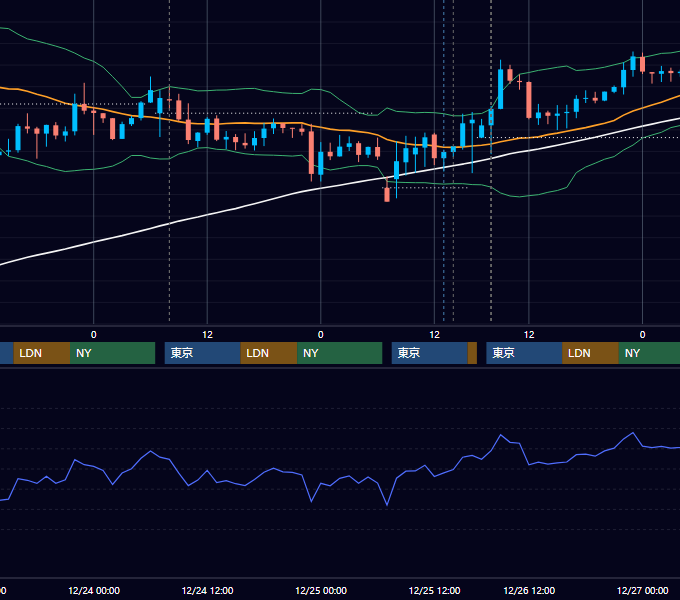The image size is (680, 600).
Task: Select the second 東京 session bar
Action: tap(430, 353)
